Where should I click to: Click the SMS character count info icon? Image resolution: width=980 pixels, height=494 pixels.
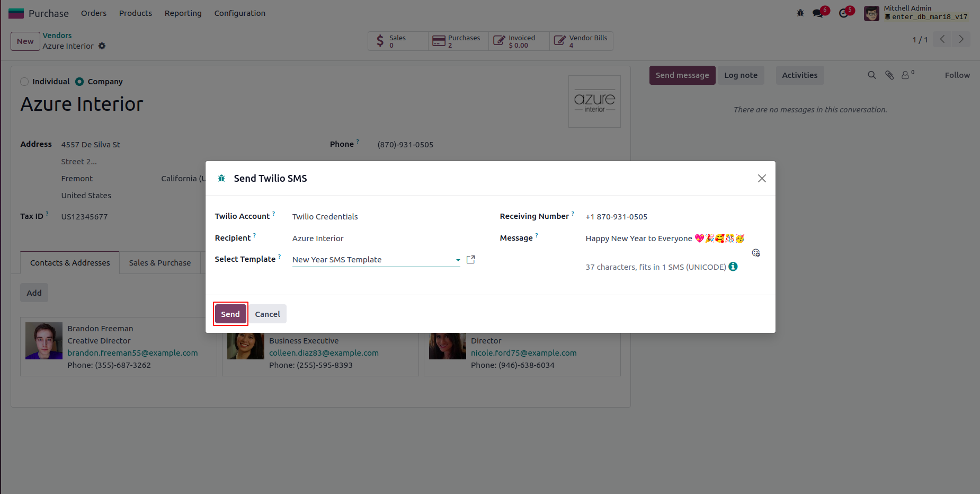[x=733, y=267]
